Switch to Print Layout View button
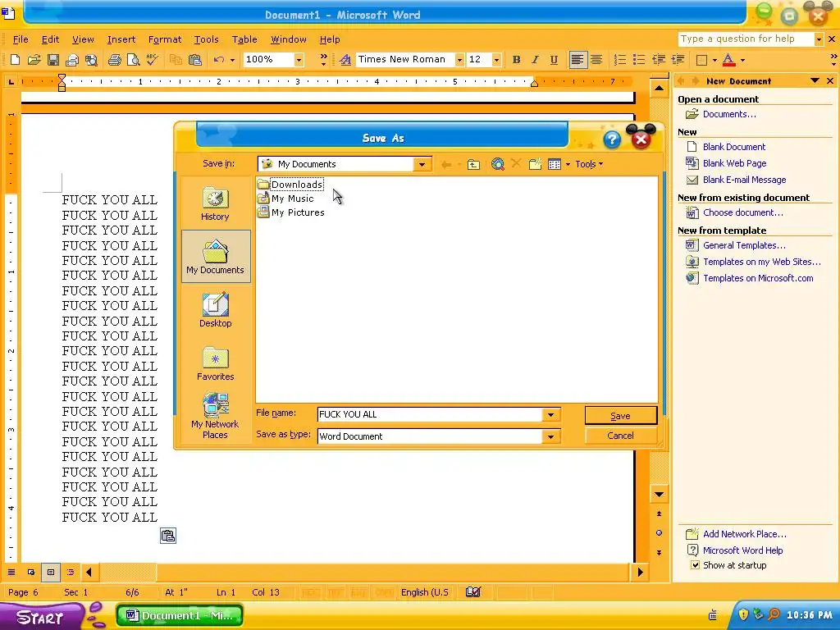840x630 pixels. (51, 572)
